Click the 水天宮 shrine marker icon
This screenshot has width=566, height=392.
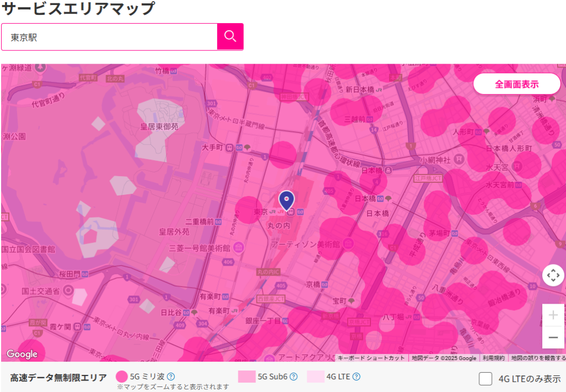(x=517, y=166)
